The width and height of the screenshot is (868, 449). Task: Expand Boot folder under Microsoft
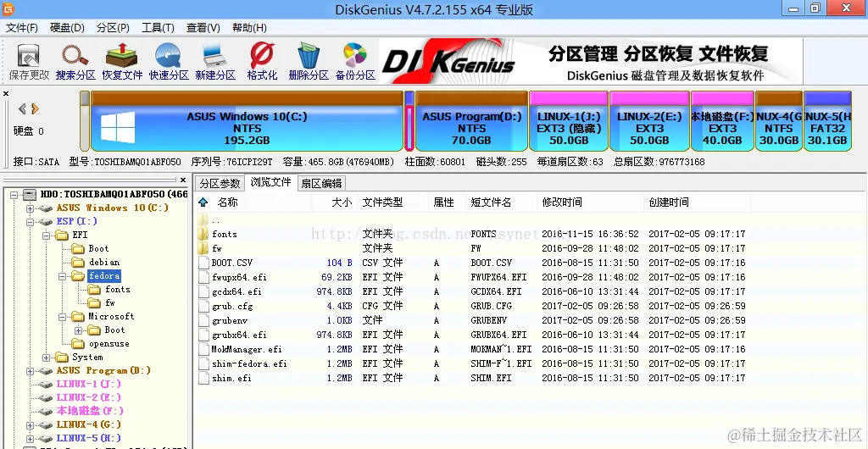point(78,330)
